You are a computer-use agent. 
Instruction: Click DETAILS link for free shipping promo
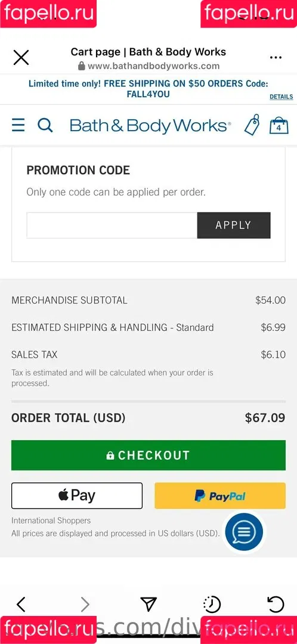click(281, 97)
